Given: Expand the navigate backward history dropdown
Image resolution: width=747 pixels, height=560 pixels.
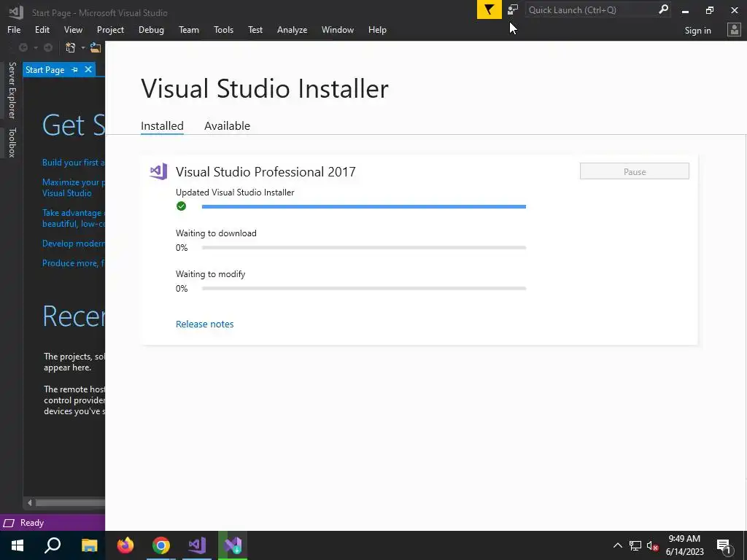Looking at the screenshot, I should tap(35, 47).
